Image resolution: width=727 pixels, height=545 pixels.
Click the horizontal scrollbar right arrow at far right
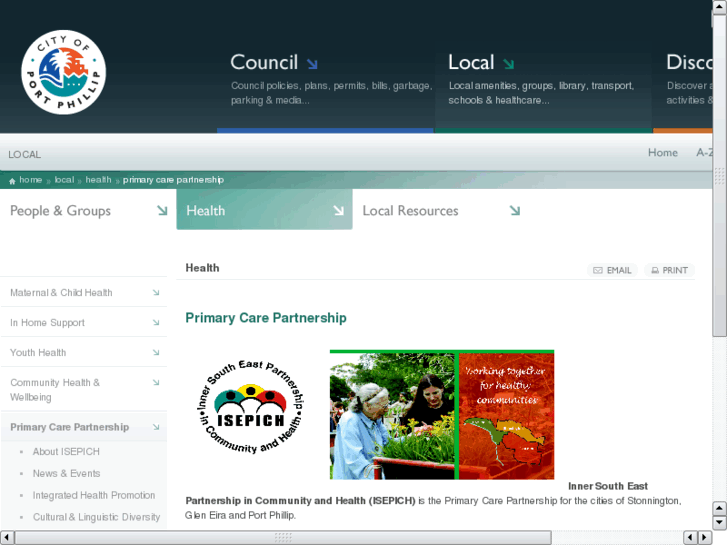(704, 538)
